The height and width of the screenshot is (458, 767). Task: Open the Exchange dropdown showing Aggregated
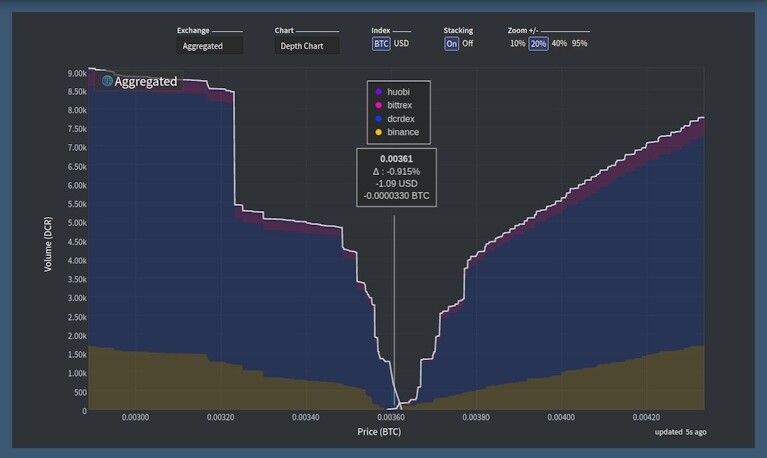click(x=210, y=46)
